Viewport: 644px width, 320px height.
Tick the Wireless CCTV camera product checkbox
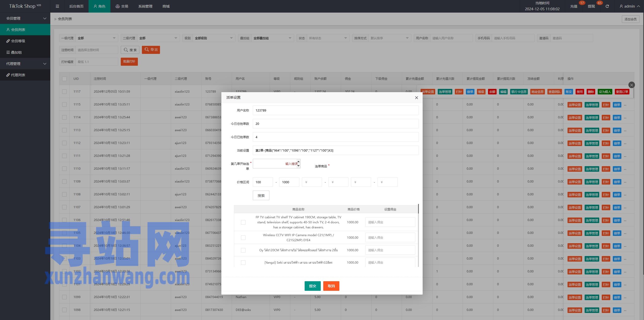243,238
